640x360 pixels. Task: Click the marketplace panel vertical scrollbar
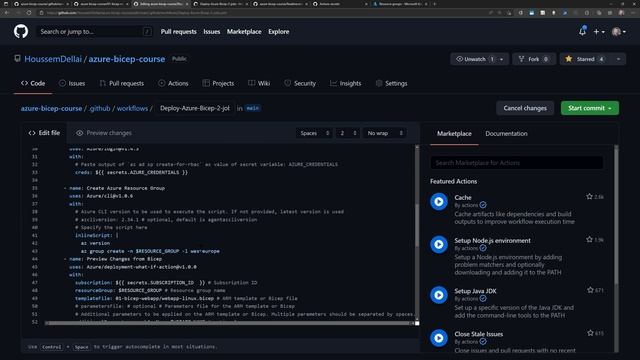click(x=616, y=216)
